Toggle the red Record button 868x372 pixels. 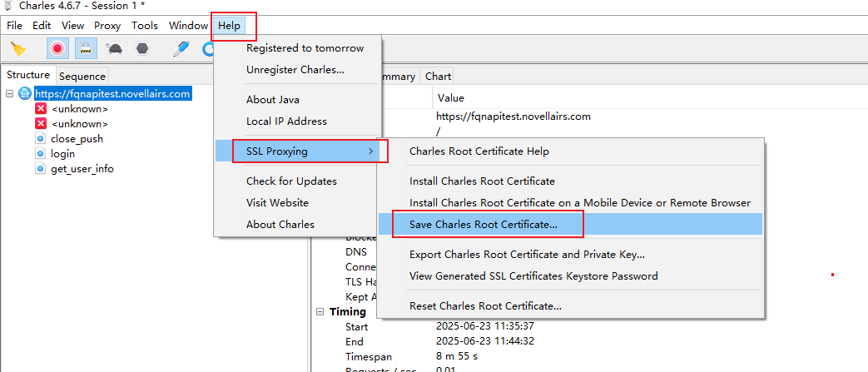coord(57,49)
